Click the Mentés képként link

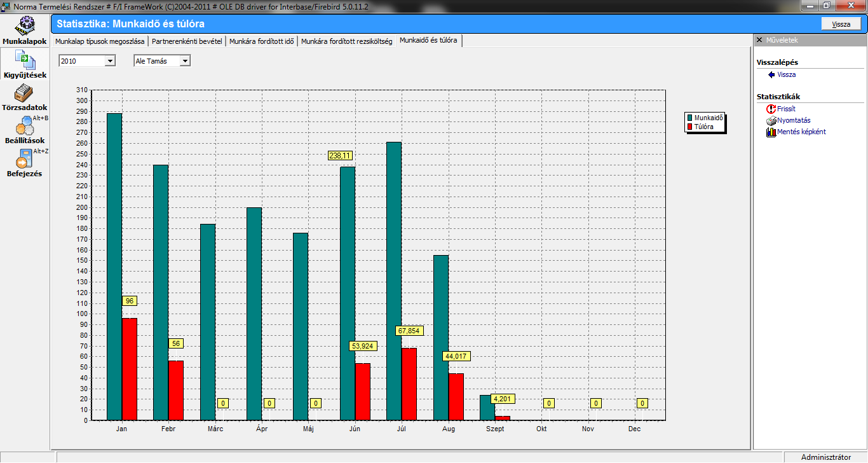point(801,132)
